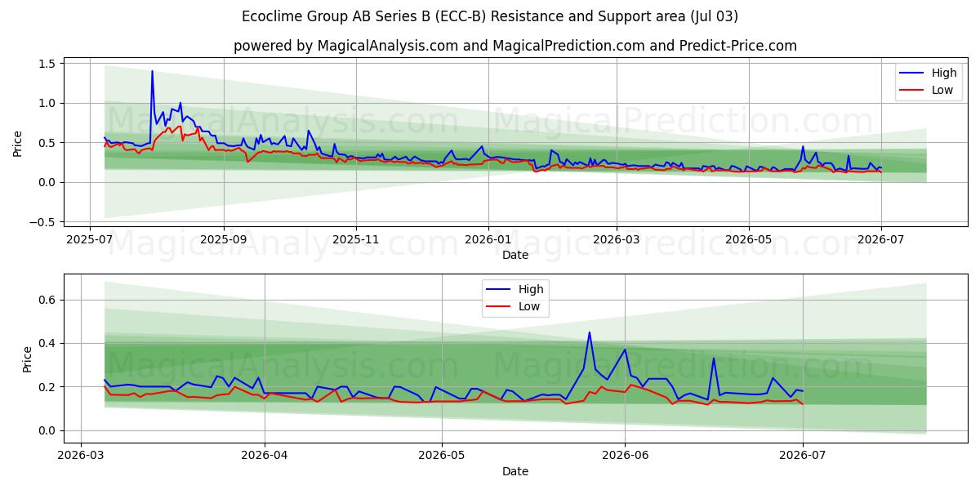Click the 0.45 high peak on bottom chart

[590, 332]
